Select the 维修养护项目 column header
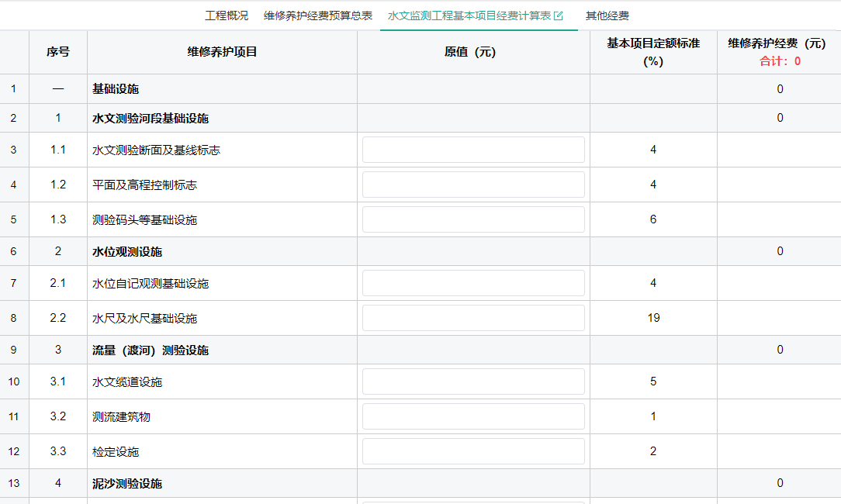Screen dimensions: 841x504 222,52
